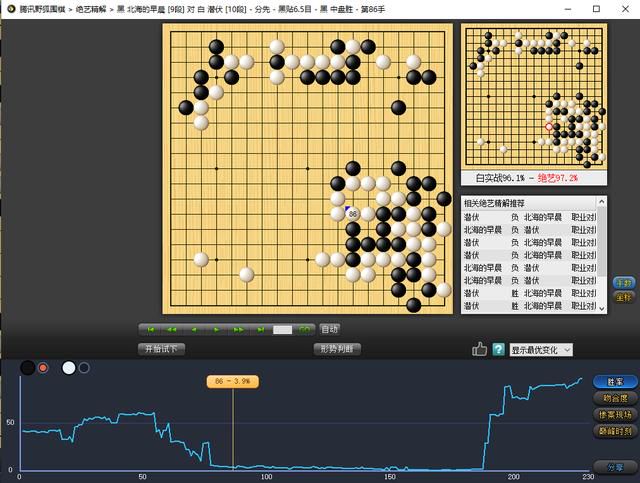This screenshot has height=483, width=640.
Task: Minimize the window
Action: point(568,9)
